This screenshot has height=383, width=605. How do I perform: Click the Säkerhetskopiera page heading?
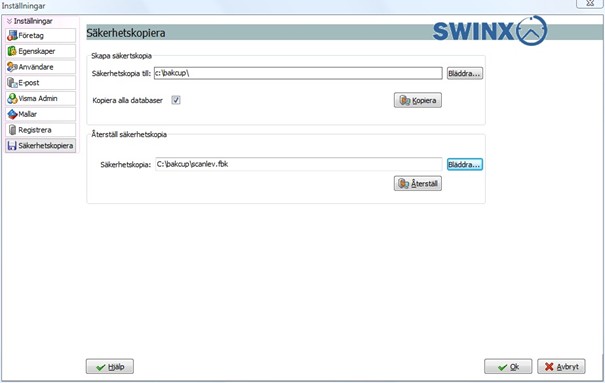(x=126, y=33)
